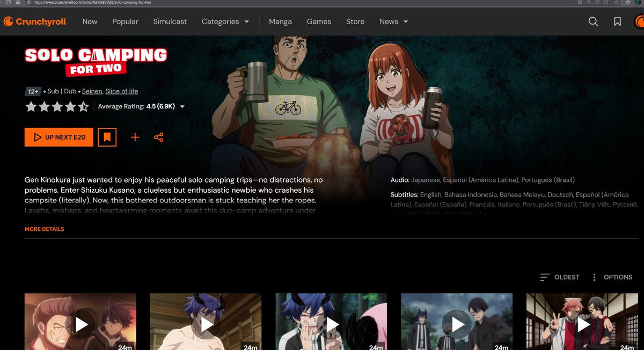Reload the page in browser
The width and height of the screenshot is (644, 350).
click(9, 3)
